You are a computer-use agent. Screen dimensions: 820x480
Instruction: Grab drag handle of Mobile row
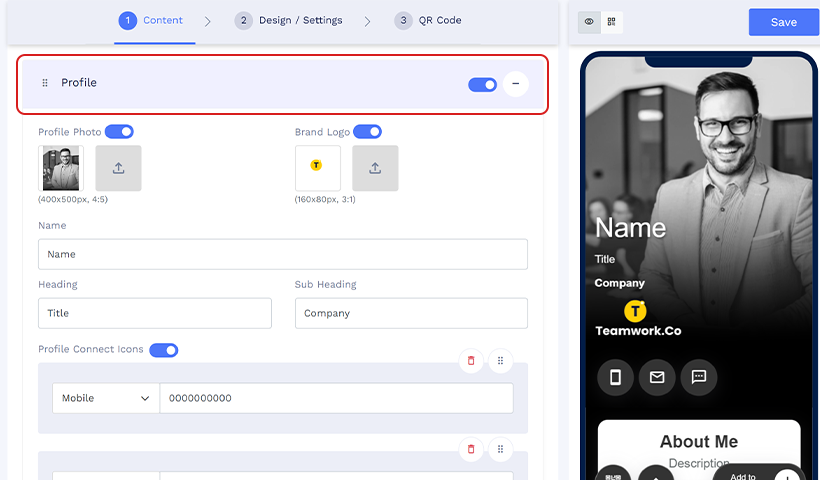coord(500,361)
